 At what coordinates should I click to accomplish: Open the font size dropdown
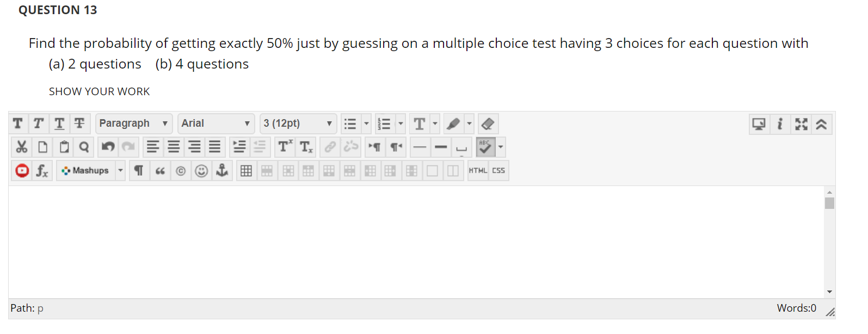click(298, 123)
